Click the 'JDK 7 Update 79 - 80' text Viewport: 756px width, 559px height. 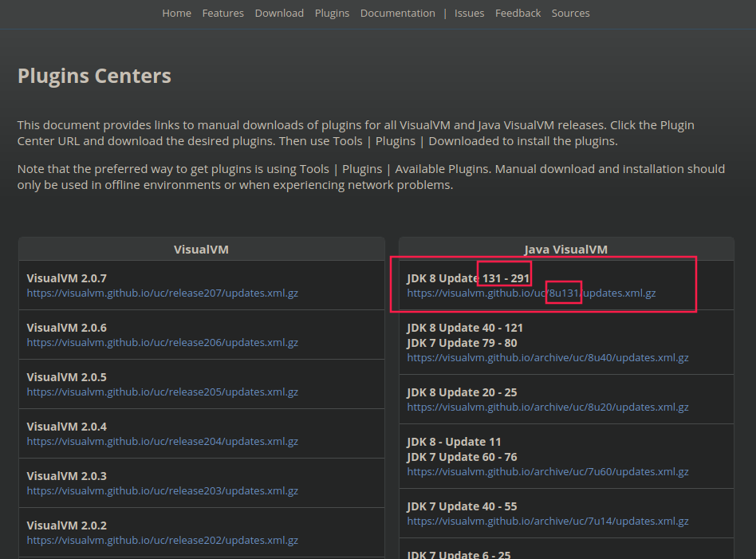click(462, 343)
